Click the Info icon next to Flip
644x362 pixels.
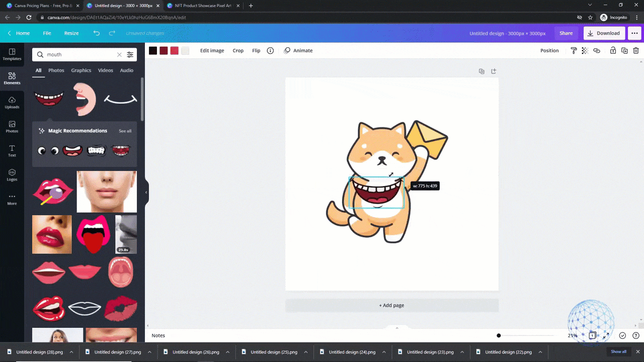tap(270, 51)
